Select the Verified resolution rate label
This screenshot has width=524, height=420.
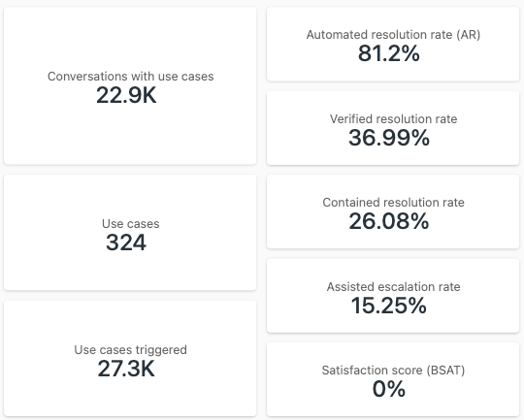point(393,119)
